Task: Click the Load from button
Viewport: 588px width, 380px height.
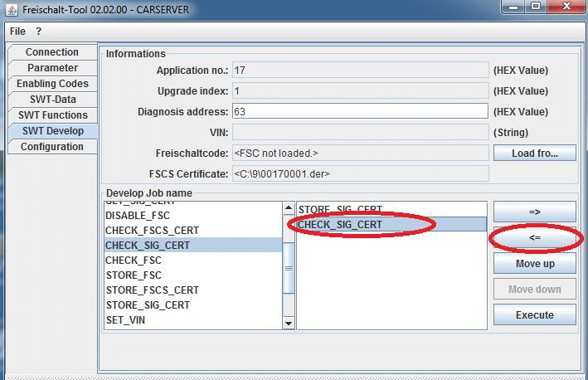Action: [534, 153]
